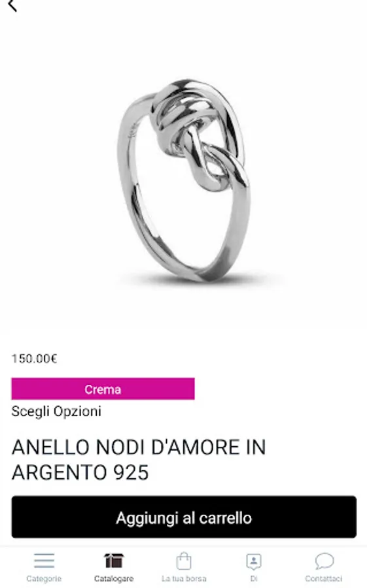Go to La tua borsa label
Image resolution: width=367 pixels, height=588 pixels.
[184, 579]
